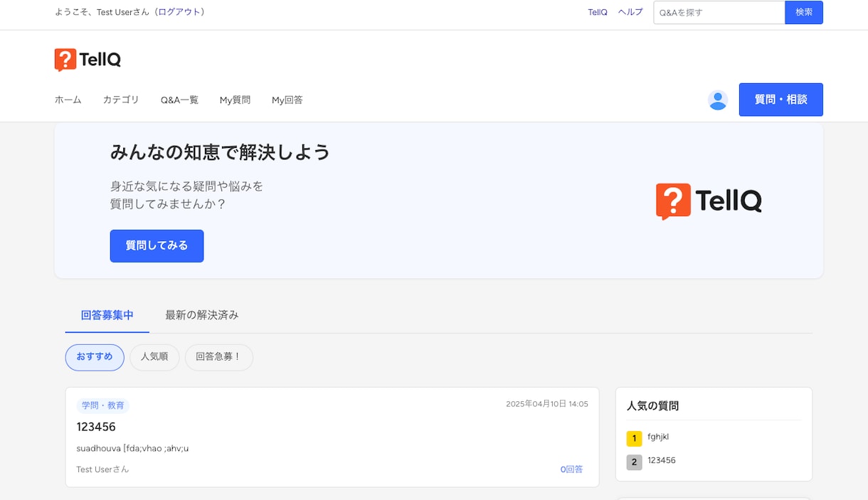The width and height of the screenshot is (868, 500).
Task: Open the question titled 123456 in the list
Action: [x=96, y=427]
